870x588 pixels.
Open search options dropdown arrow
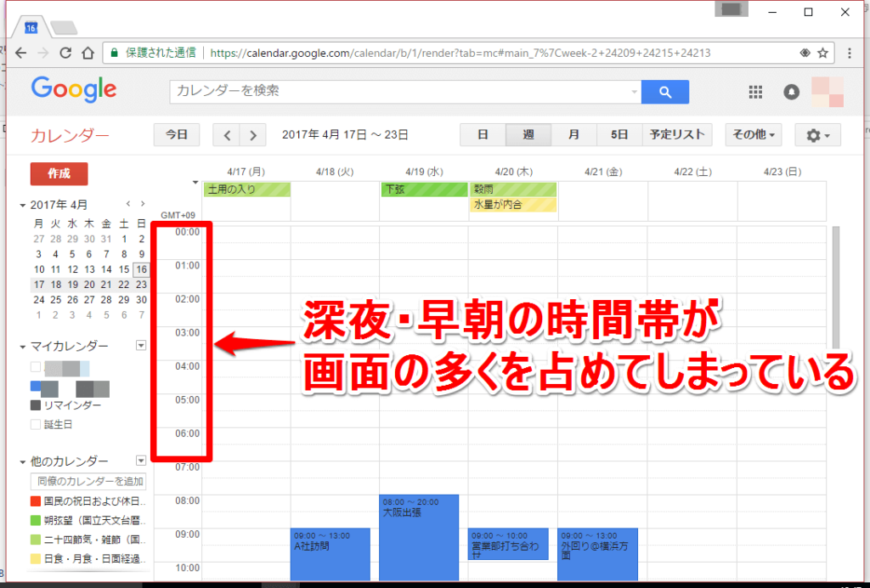[x=634, y=92]
